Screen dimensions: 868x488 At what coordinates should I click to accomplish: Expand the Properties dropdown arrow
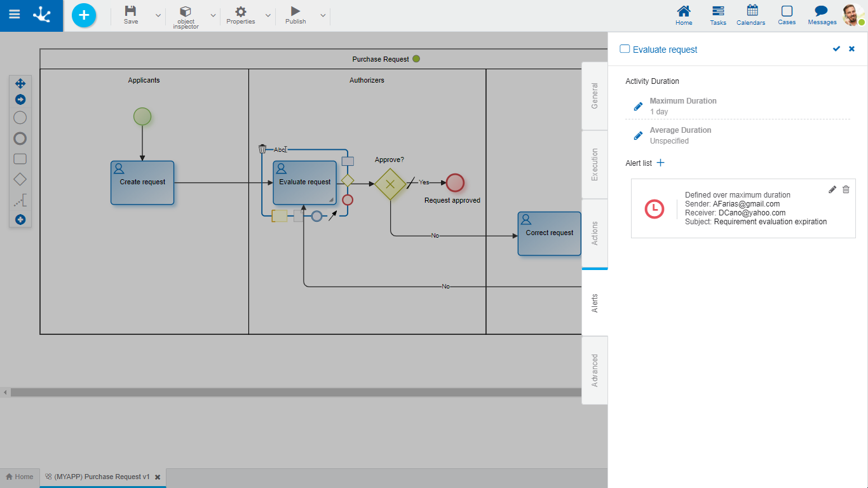click(268, 15)
